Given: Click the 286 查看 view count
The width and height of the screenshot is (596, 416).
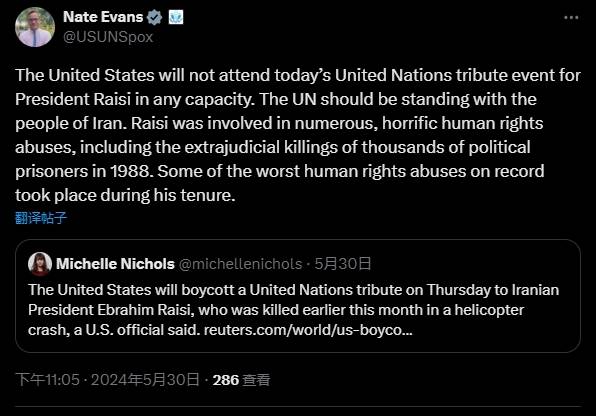Looking at the screenshot, I should (x=241, y=380).
